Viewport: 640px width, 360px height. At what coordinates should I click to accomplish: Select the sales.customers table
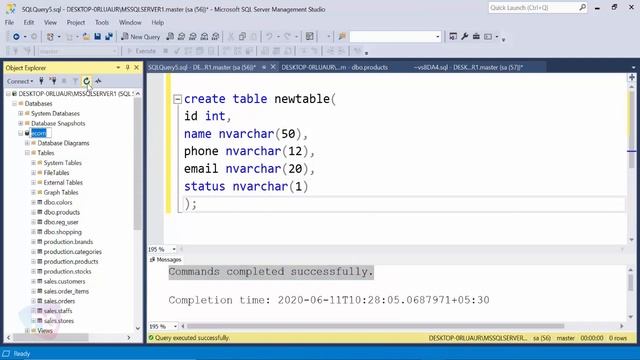64,281
